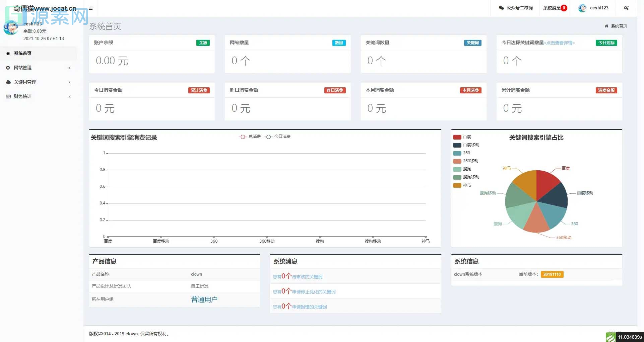Open the sidebar hamburger menu icon
Viewport: 644px width, 342px height.
tap(90, 8)
